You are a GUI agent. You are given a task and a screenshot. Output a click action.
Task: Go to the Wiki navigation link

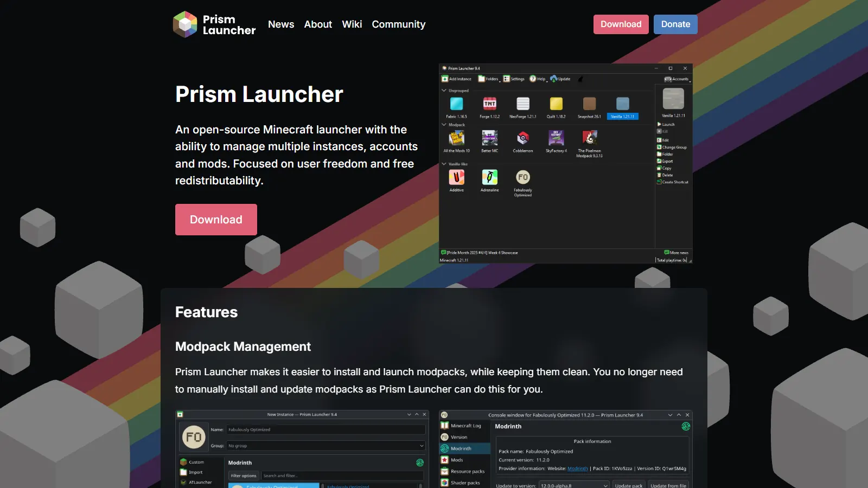tap(352, 24)
